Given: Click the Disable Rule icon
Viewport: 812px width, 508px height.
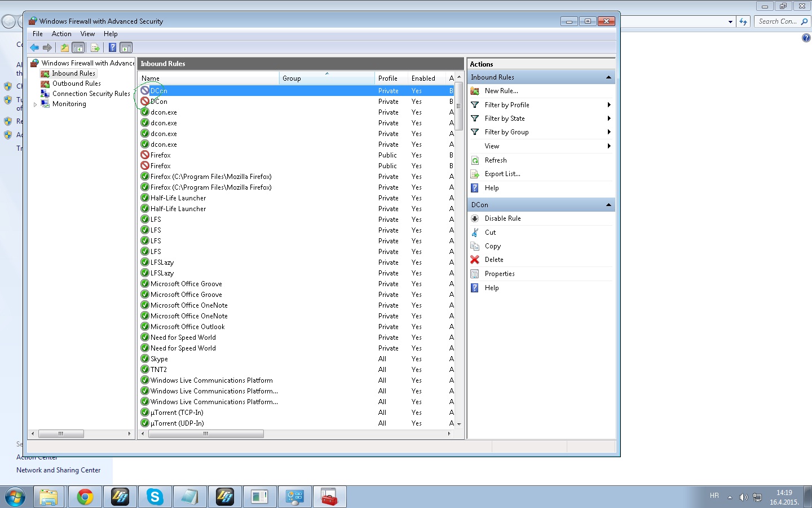Looking at the screenshot, I should pyautogui.click(x=475, y=218).
